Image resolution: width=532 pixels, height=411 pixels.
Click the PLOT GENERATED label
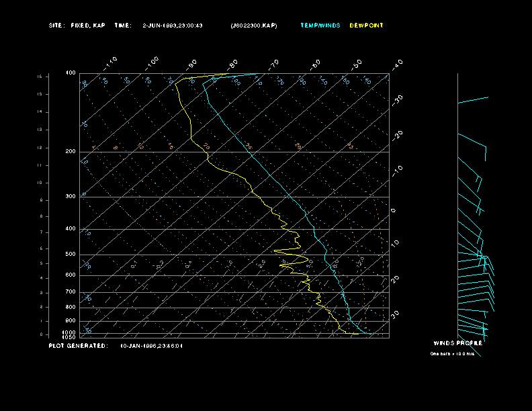pyautogui.click(x=77, y=346)
